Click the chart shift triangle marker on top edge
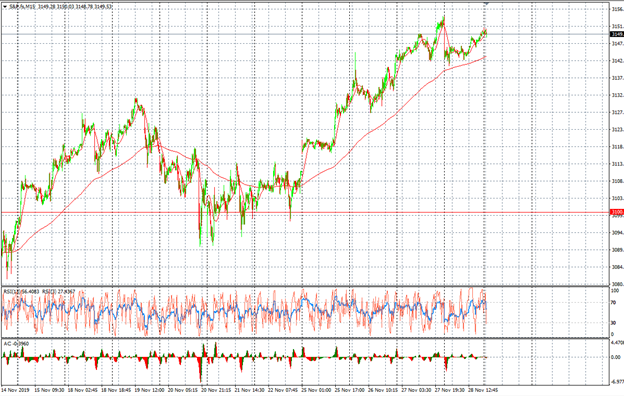The image size is (629, 396). [x=486, y=3]
